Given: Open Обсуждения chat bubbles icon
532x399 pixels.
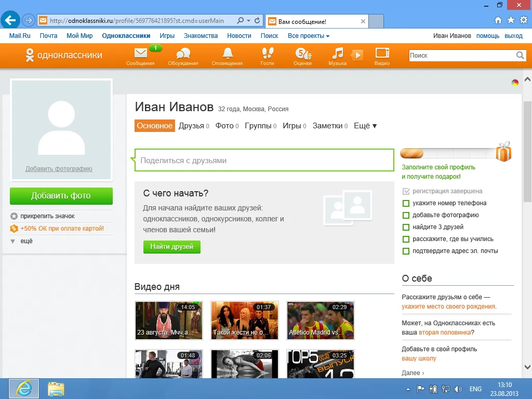Looking at the screenshot, I should pyautogui.click(x=183, y=54).
